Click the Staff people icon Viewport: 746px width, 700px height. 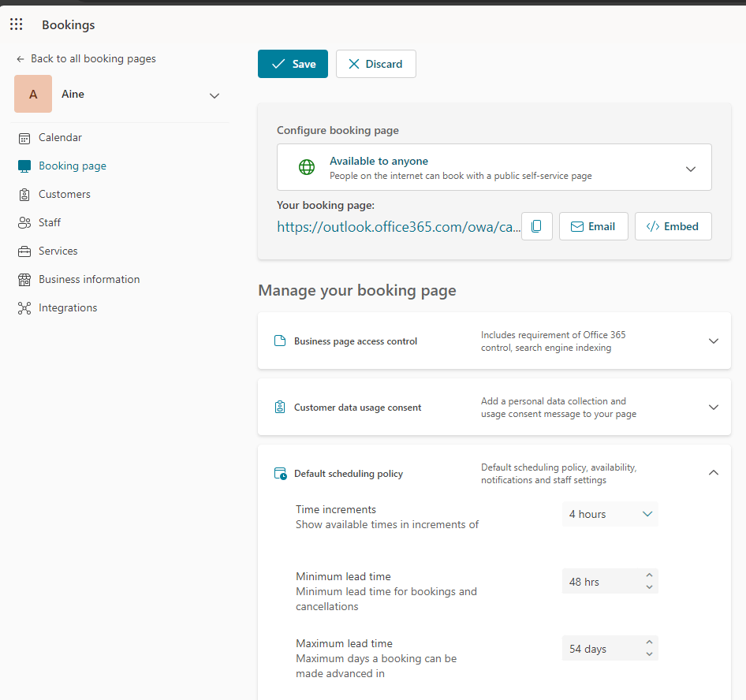24,222
